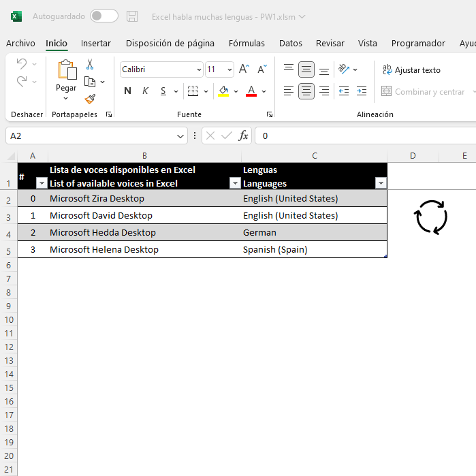Click into the formula bar input
Screen dimensions: 476x476
(x=366, y=136)
